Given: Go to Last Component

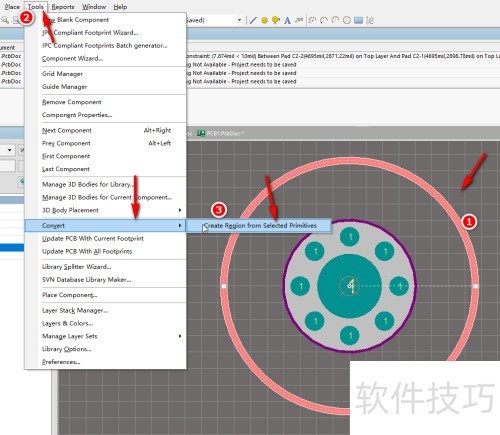Looking at the screenshot, I should tap(105, 169).
